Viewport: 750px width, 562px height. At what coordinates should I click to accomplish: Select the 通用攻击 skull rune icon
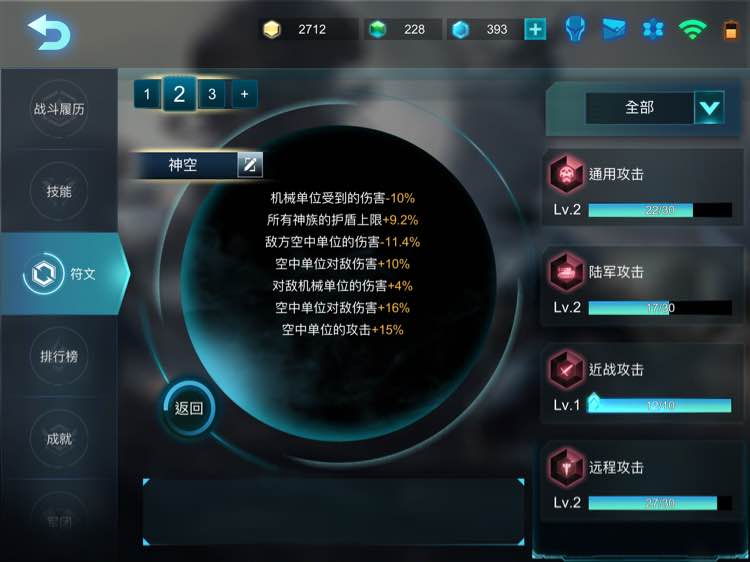point(566,174)
